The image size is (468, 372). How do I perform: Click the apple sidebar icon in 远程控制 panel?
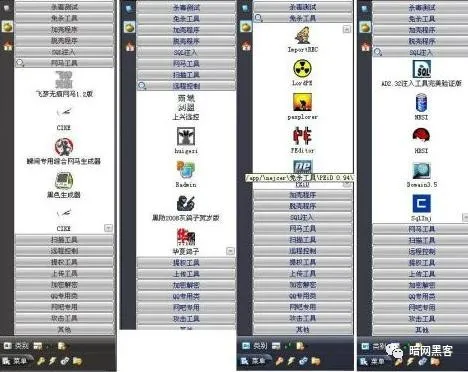pos(130,27)
